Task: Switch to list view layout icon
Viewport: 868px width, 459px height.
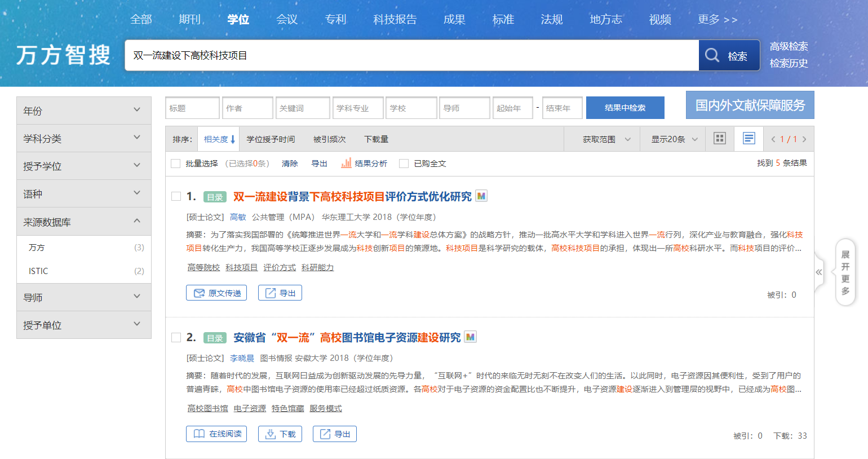Action: coord(749,139)
